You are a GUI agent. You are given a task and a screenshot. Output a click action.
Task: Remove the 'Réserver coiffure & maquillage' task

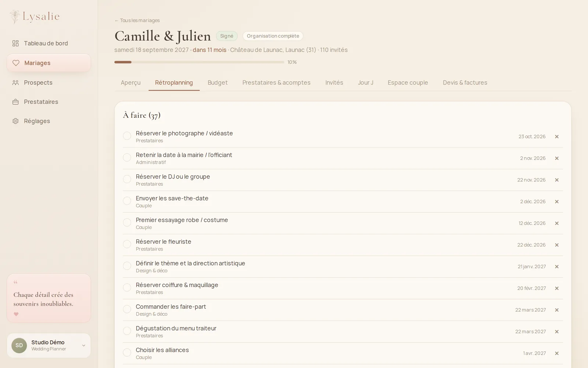557,289
